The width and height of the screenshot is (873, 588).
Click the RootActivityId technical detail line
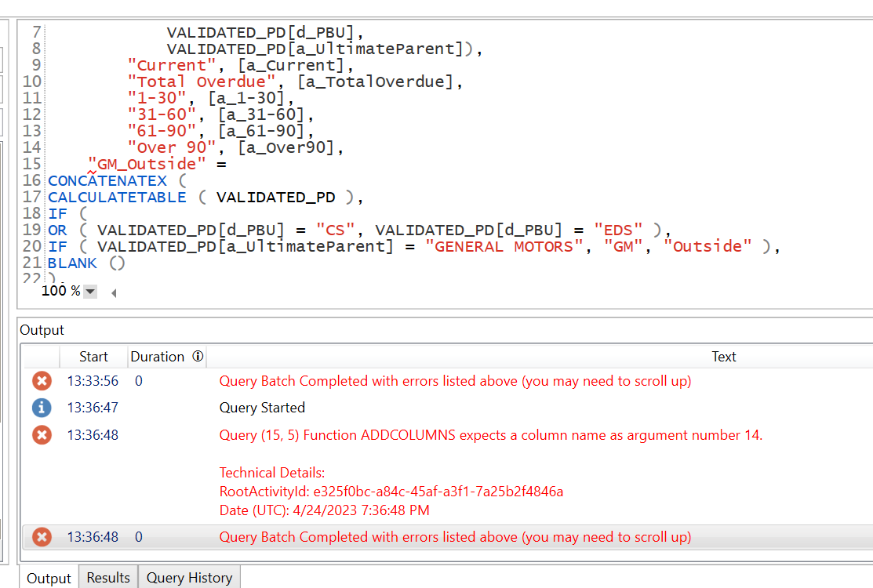[391, 492]
